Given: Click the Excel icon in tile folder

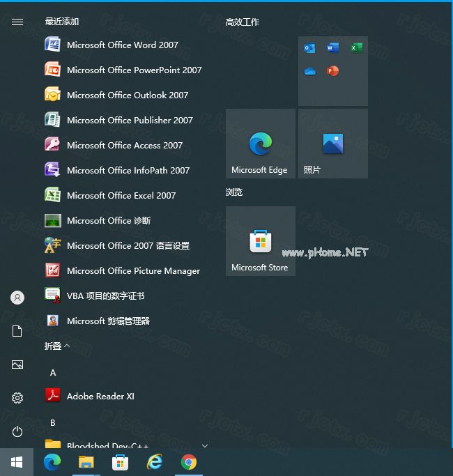Looking at the screenshot, I should click(x=356, y=48).
